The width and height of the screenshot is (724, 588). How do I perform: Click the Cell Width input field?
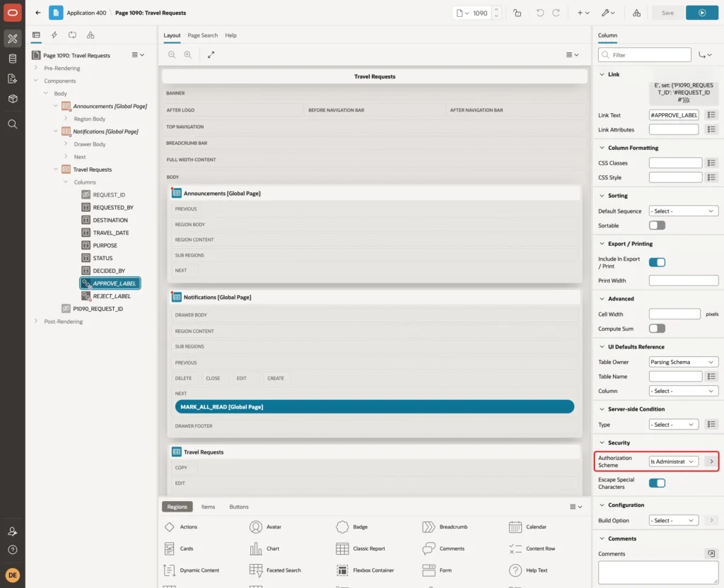point(674,314)
